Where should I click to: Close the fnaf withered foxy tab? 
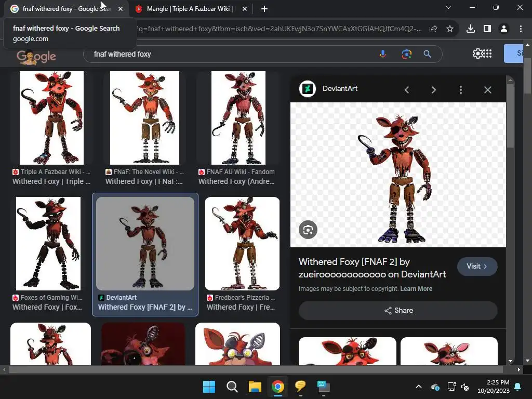pyautogui.click(x=121, y=9)
